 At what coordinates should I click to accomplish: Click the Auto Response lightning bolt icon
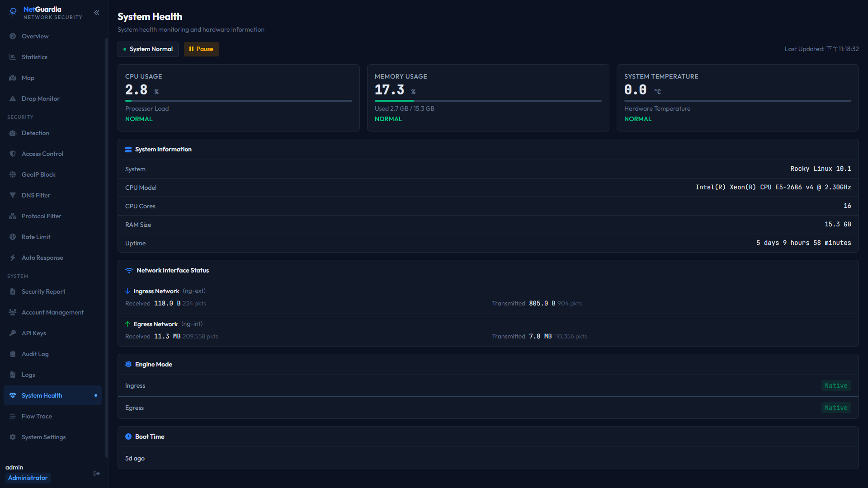tap(13, 258)
